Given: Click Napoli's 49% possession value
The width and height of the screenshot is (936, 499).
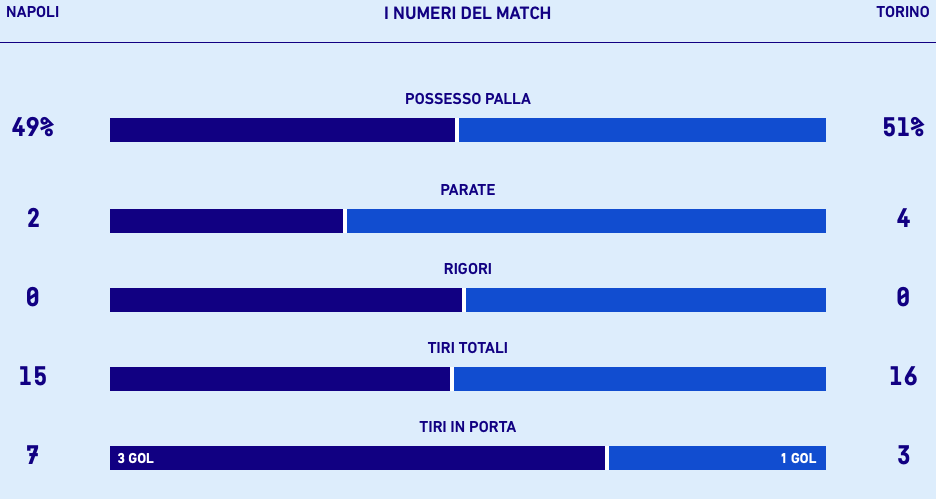Looking at the screenshot, I should pos(33,128).
